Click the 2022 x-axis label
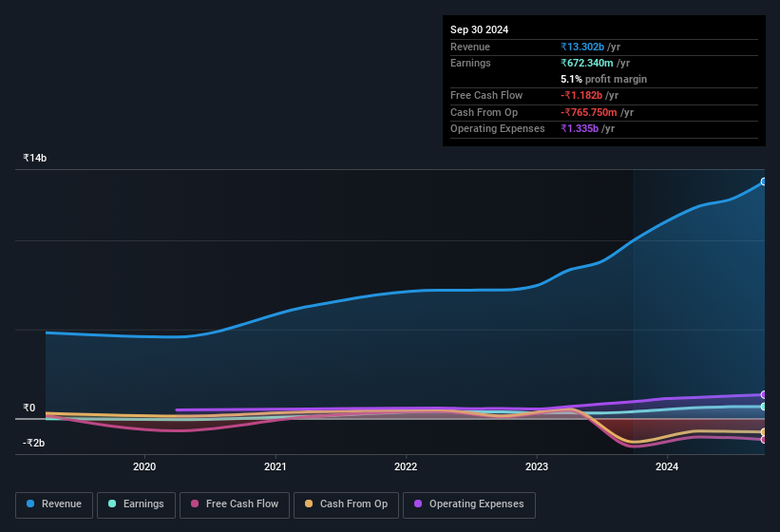This screenshot has height=532, width=780. pos(406,466)
